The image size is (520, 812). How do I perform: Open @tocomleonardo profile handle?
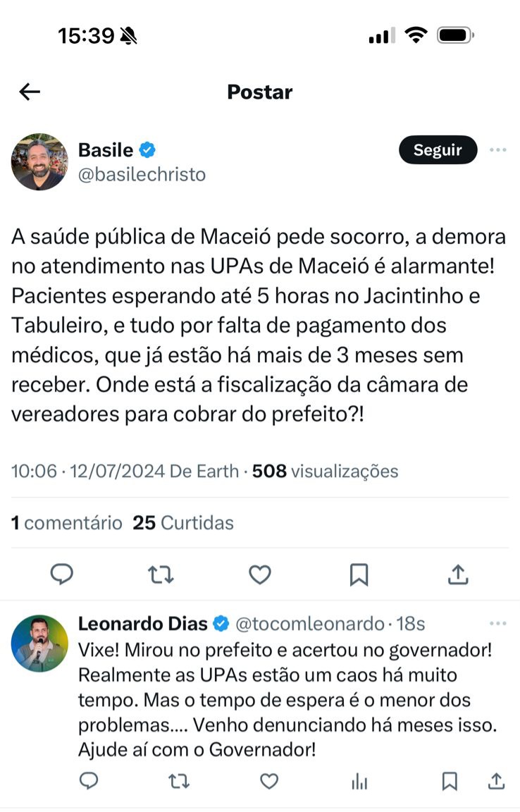pyautogui.click(x=309, y=624)
